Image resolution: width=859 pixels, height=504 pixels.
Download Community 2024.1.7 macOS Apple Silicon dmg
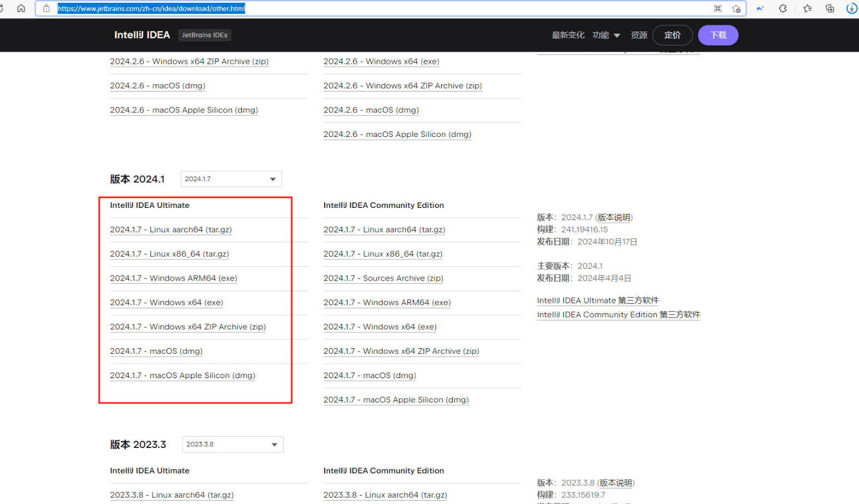396,400
